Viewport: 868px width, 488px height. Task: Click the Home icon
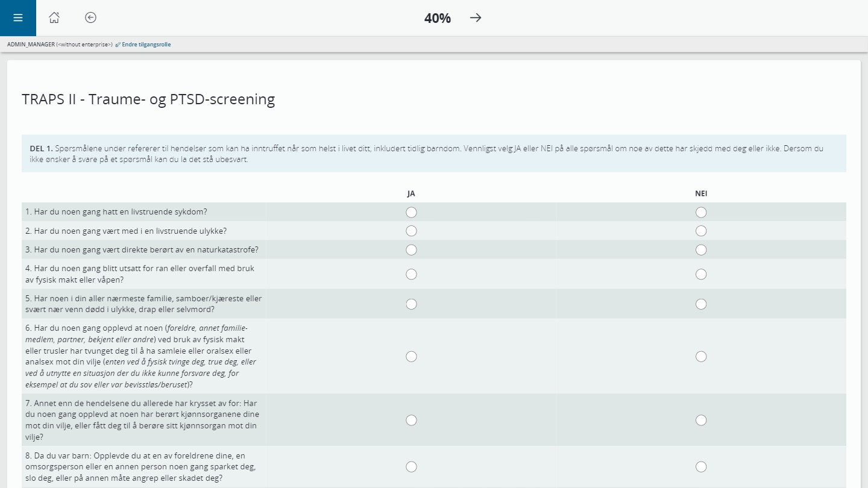(54, 18)
